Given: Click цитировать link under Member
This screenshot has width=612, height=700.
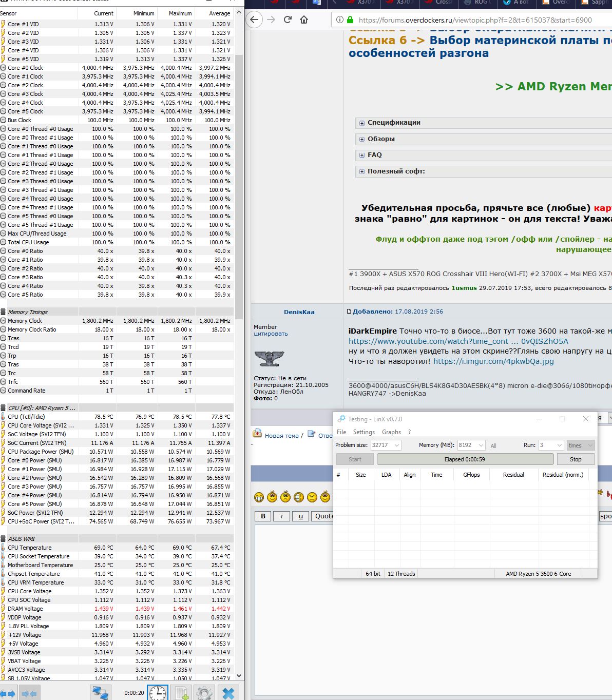Looking at the screenshot, I should pyautogui.click(x=271, y=334).
